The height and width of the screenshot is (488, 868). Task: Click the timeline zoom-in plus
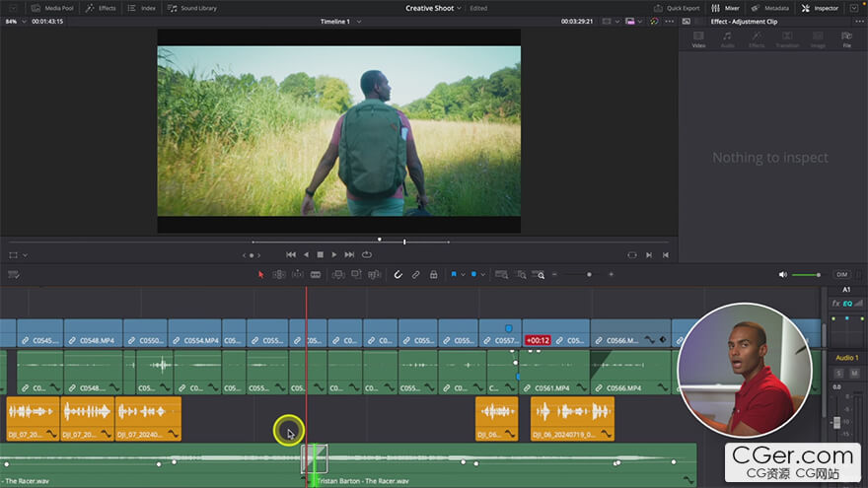[x=612, y=274]
